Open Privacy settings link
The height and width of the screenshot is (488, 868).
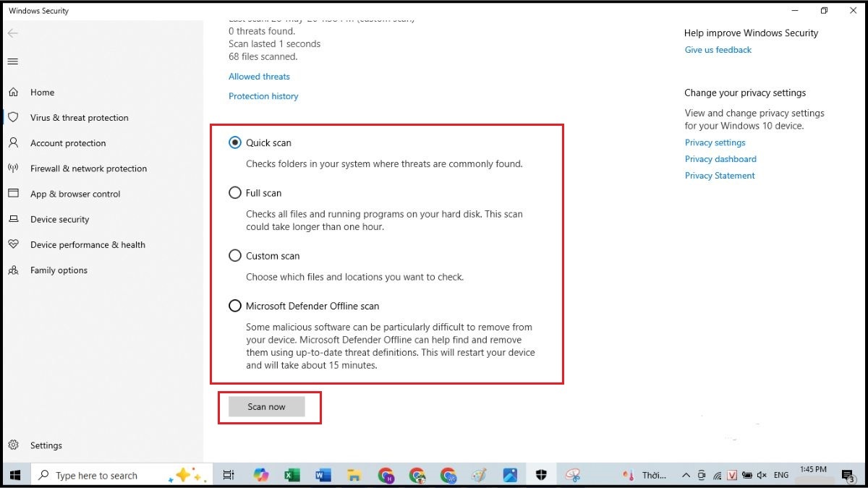point(715,142)
